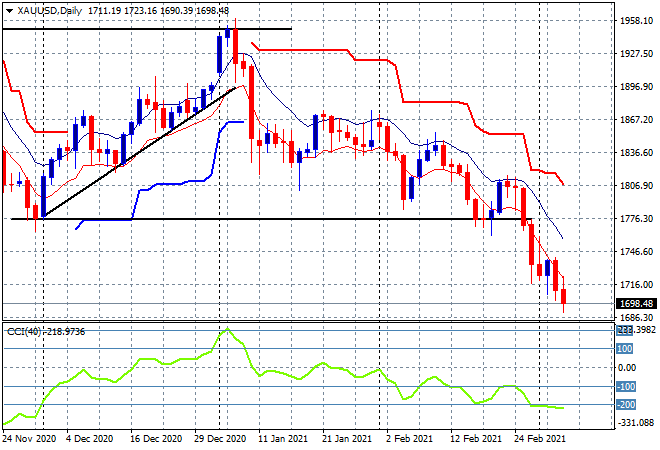The width and height of the screenshot is (660, 450).
Task: Click the 1867.20 price scale label
Action: click(x=636, y=120)
